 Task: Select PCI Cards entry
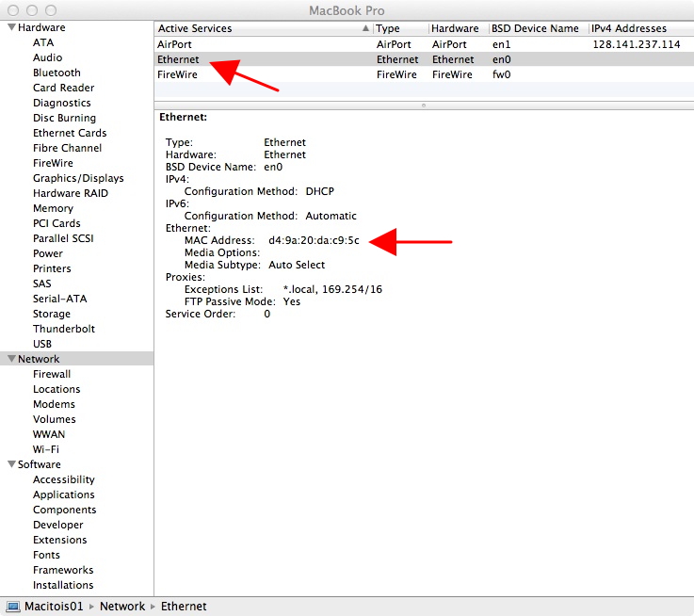point(56,223)
